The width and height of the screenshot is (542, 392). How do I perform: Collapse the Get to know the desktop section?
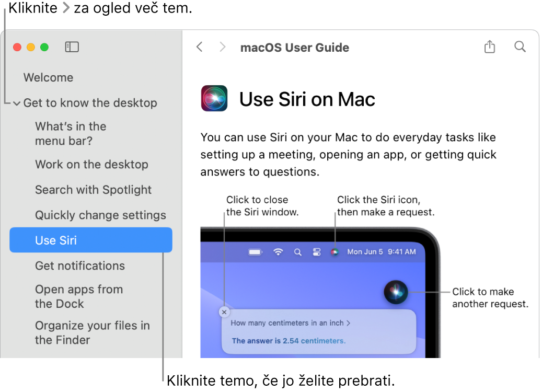[x=17, y=103]
